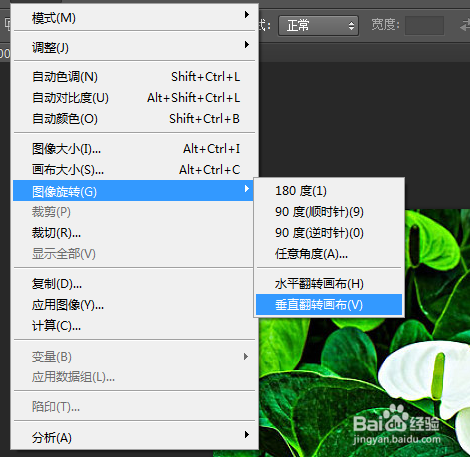Viewport: 470px width, 457px height.
Task: Expand arrow beside 调整(J)
Action: (x=247, y=44)
